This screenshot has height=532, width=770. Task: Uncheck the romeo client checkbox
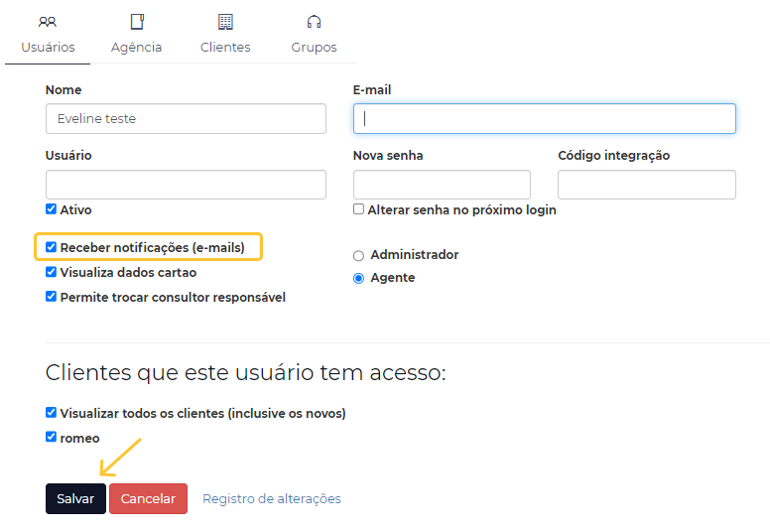click(x=51, y=437)
